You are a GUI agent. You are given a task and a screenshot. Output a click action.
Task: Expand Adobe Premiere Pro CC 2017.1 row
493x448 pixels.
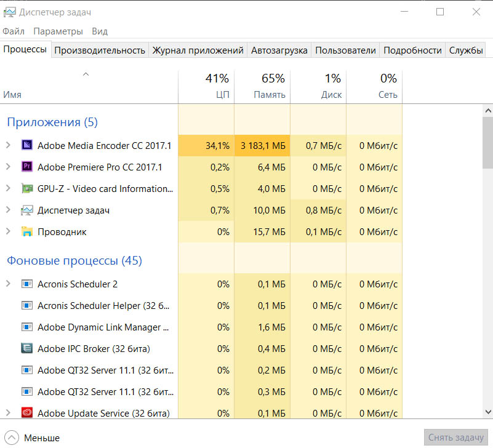coord(8,167)
